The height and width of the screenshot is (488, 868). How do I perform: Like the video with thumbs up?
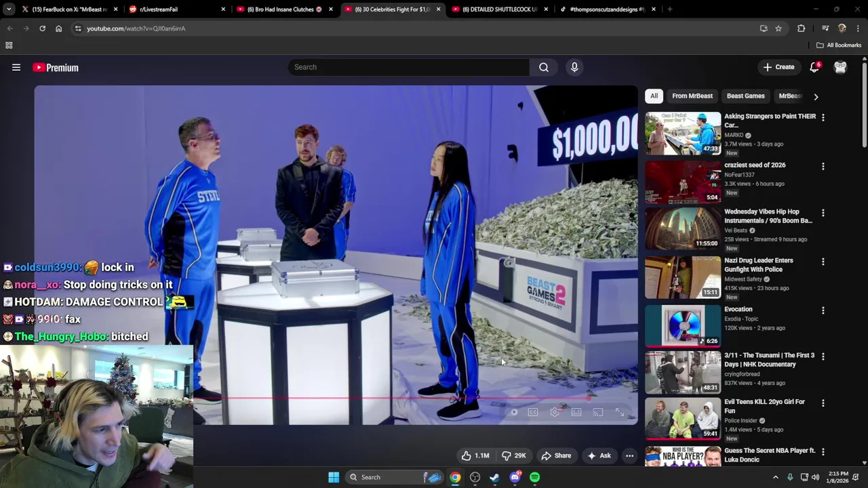pyautogui.click(x=475, y=455)
